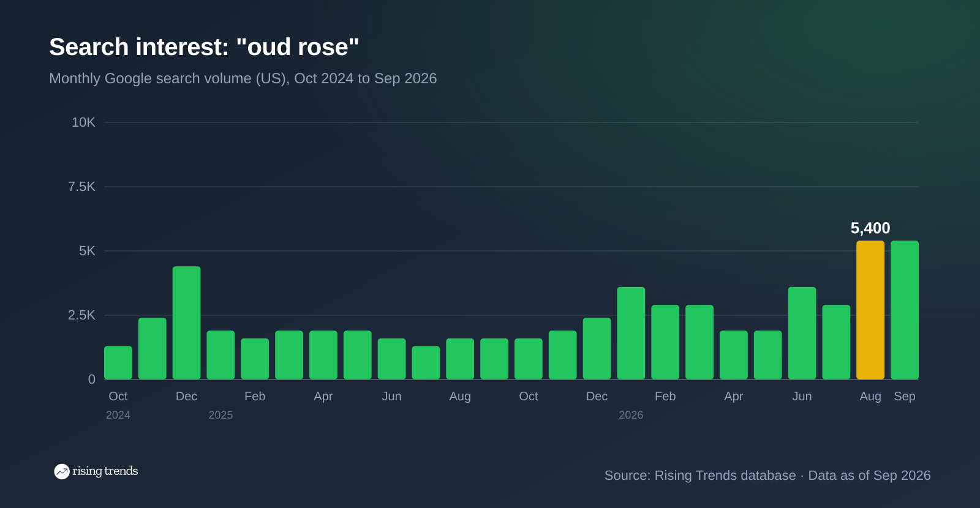Click the Aug 2025 bar
Image resolution: width=980 pixels, height=508 pixels.
(x=460, y=359)
